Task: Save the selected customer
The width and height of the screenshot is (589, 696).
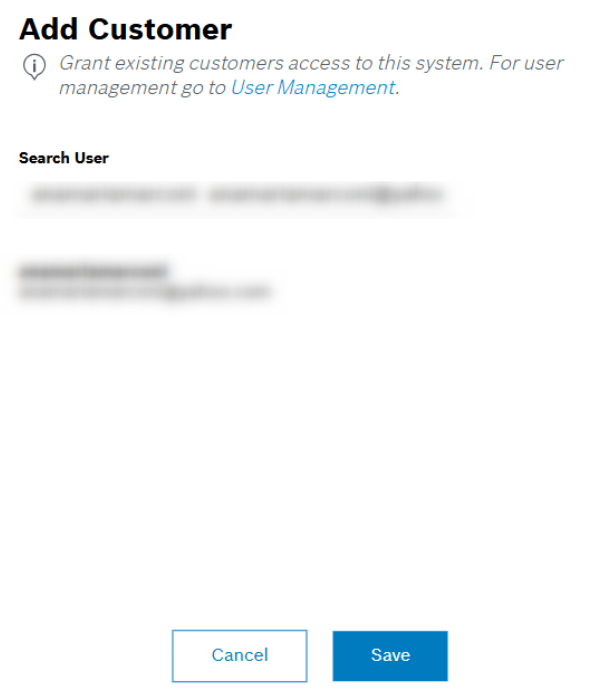Action: 390,656
